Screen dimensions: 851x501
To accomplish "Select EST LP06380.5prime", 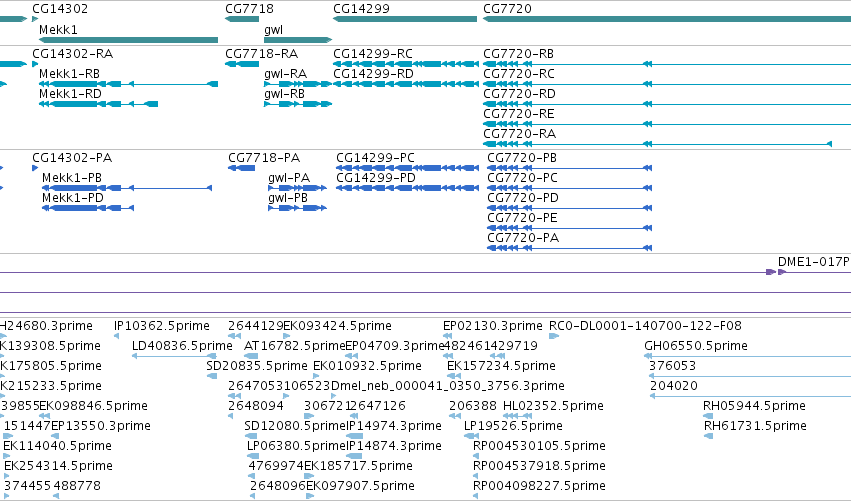I will tap(296, 446).
